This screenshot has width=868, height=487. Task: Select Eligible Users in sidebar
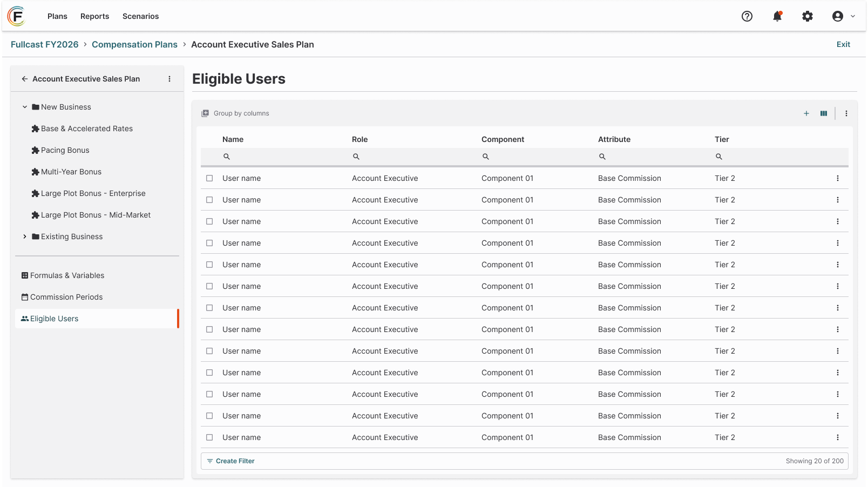click(97, 319)
